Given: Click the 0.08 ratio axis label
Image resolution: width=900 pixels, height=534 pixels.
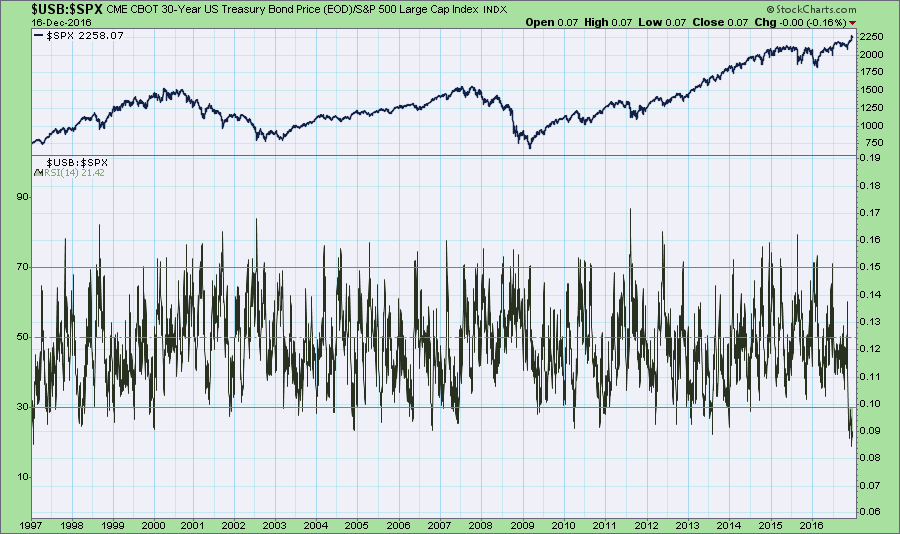Looking at the screenshot, I should click(x=870, y=458).
